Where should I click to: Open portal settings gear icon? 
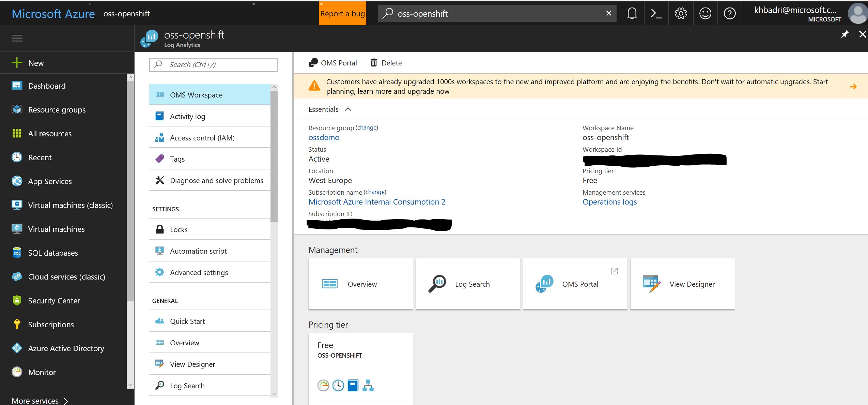tap(681, 14)
